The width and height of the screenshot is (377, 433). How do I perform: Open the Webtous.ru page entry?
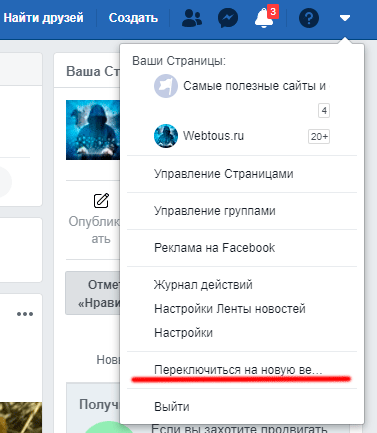213,136
